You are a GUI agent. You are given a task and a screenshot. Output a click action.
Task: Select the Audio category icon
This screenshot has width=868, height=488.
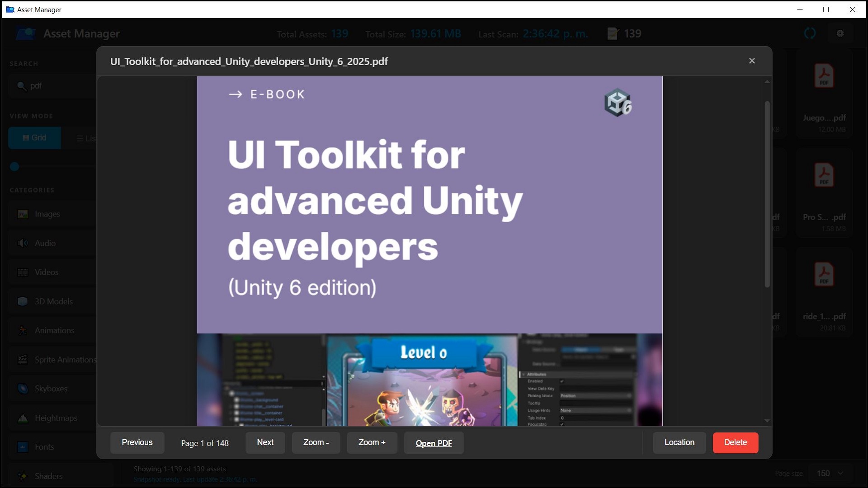(x=23, y=243)
